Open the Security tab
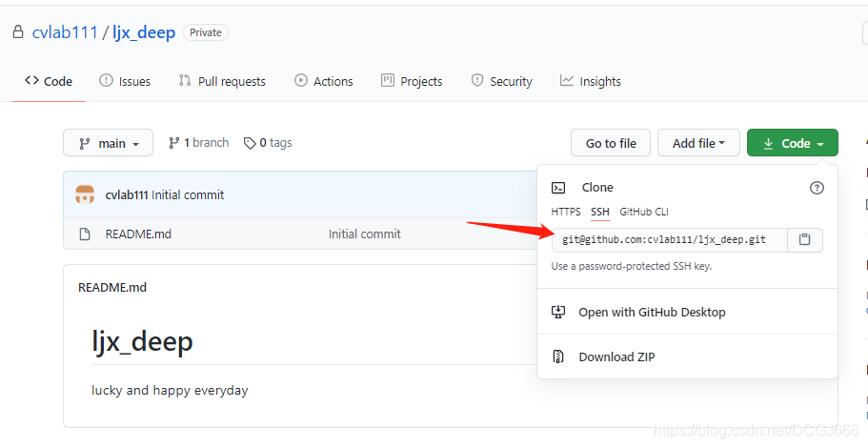The width and height of the screenshot is (868, 448). 501,81
